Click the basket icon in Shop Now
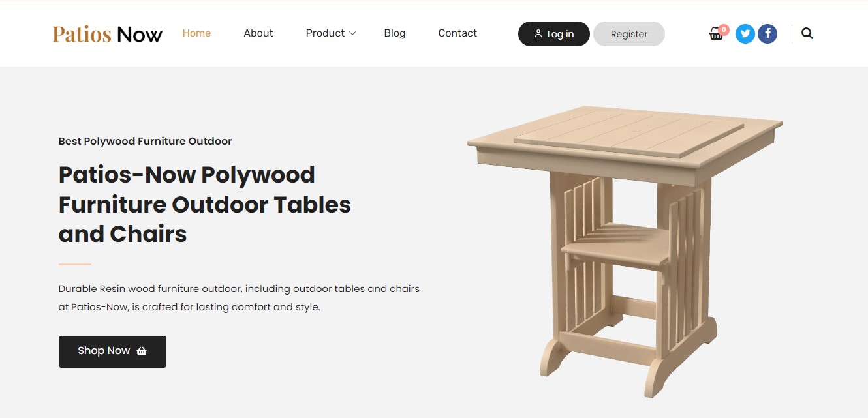The width and height of the screenshot is (868, 418). [142, 351]
